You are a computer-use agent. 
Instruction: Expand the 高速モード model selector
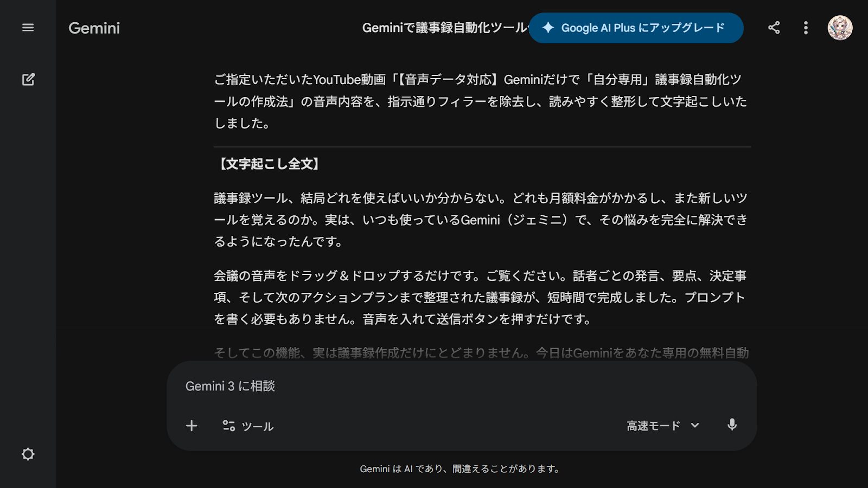click(x=653, y=426)
